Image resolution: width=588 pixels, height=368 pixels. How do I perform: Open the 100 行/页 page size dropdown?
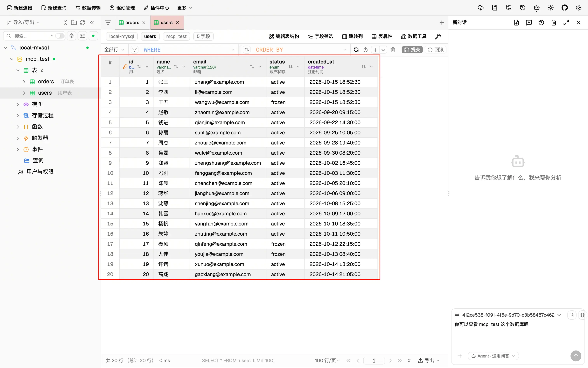pyautogui.click(x=327, y=360)
